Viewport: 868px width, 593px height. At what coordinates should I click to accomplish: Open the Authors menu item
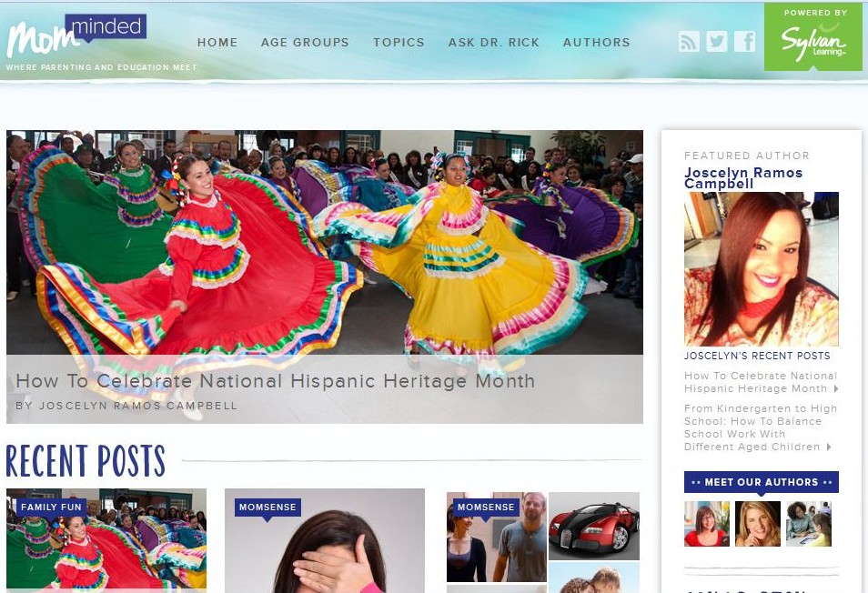597,43
